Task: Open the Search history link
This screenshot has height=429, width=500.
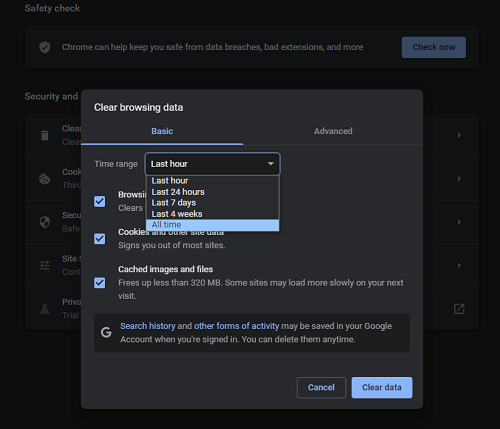Action: click(x=148, y=326)
